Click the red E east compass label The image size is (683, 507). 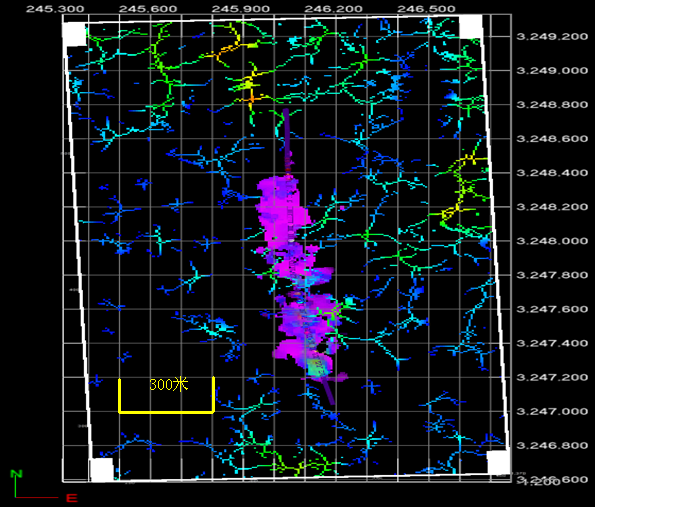click(x=71, y=497)
